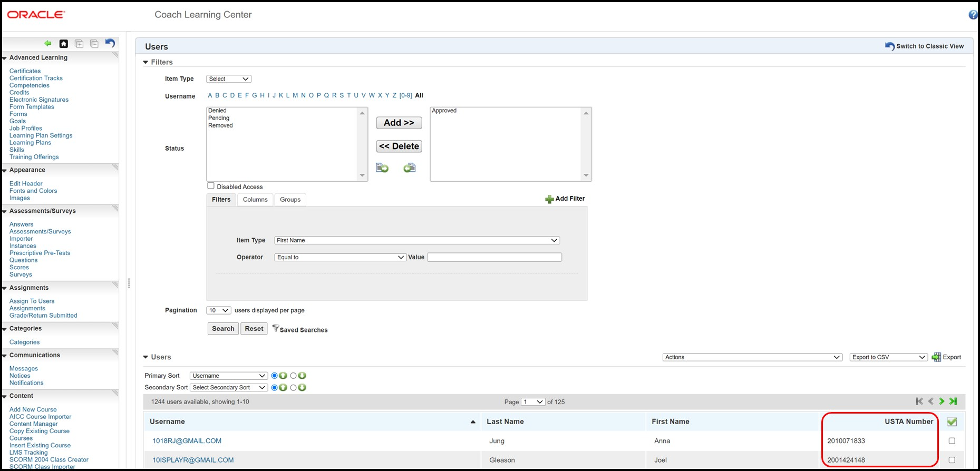Select primary sort ascending radio button
The height and width of the screenshot is (471, 980).
pos(274,376)
